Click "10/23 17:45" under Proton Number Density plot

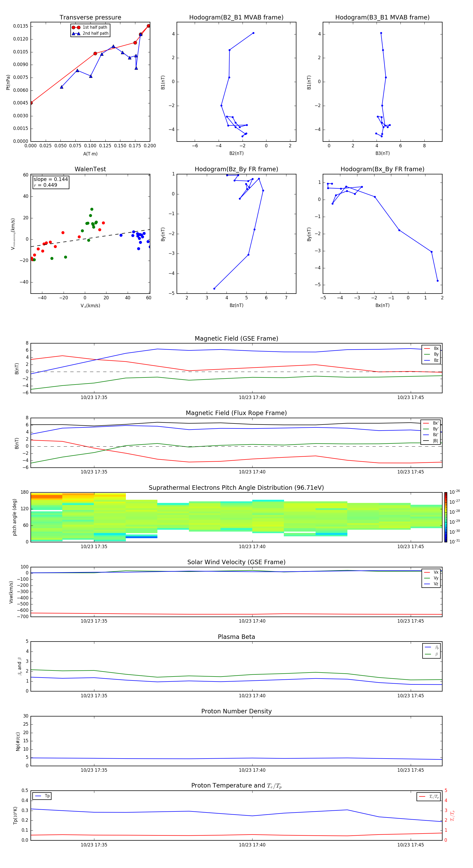[410, 770]
